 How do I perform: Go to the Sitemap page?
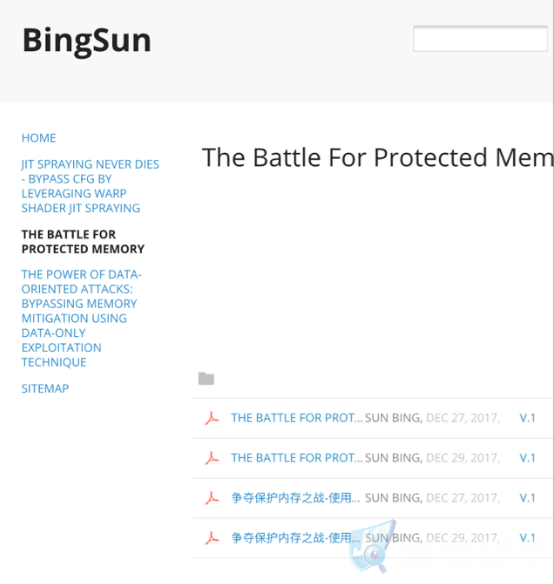click(x=45, y=389)
